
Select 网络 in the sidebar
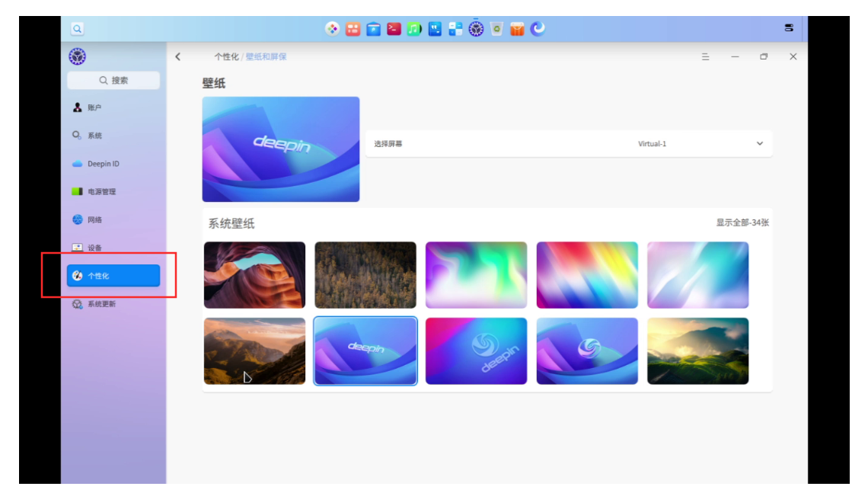[113, 220]
